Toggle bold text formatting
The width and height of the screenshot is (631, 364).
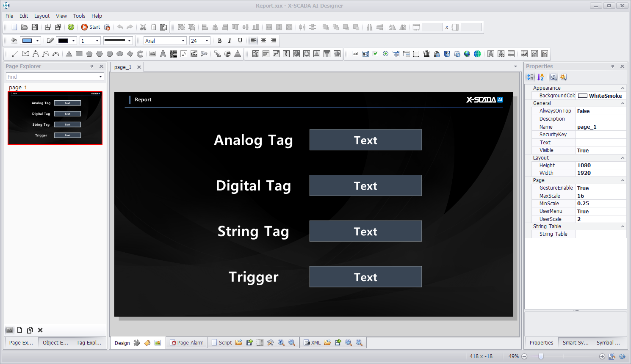(x=219, y=41)
